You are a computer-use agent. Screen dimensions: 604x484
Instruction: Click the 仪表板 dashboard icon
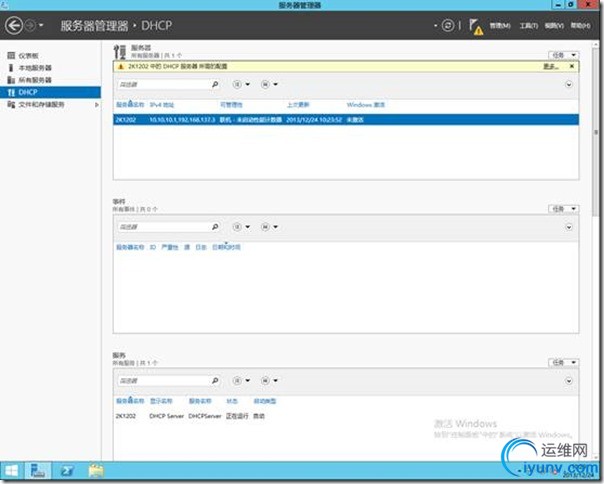[11, 56]
